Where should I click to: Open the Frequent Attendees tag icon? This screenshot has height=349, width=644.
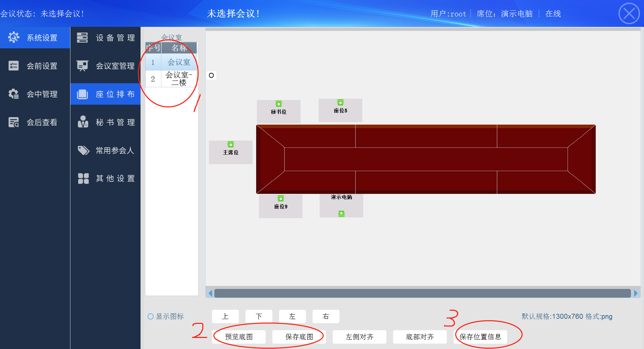coord(83,150)
